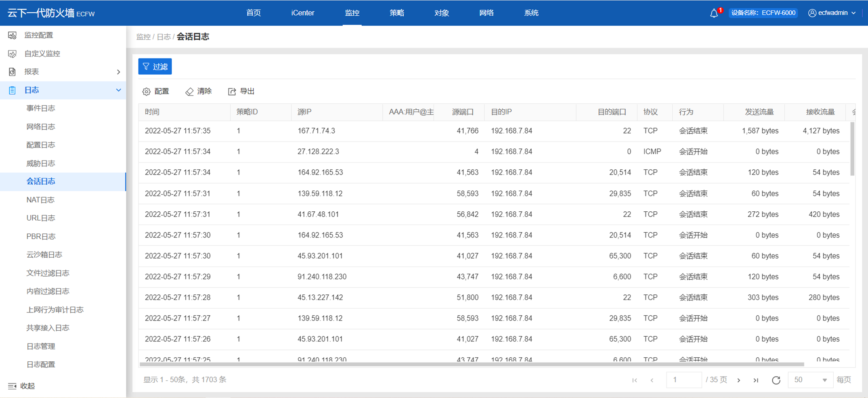Go to the last page of results
This screenshot has width=868, height=398.
click(x=756, y=380)
